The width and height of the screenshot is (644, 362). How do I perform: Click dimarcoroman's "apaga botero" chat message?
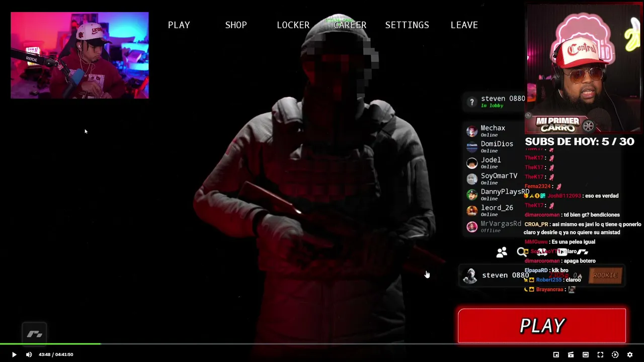560,261
